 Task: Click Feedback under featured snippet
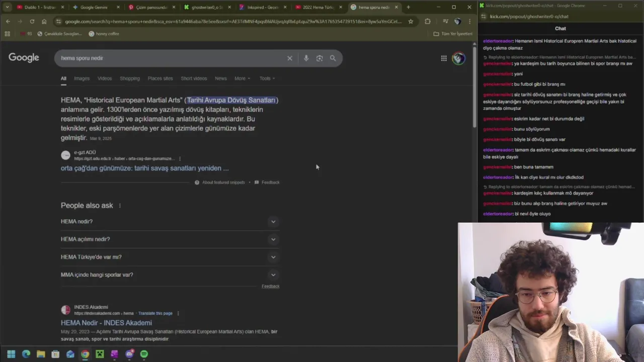coord(267,182)
